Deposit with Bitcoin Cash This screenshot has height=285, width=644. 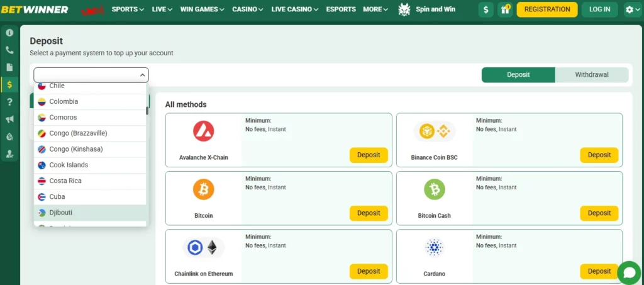point(599,213)
